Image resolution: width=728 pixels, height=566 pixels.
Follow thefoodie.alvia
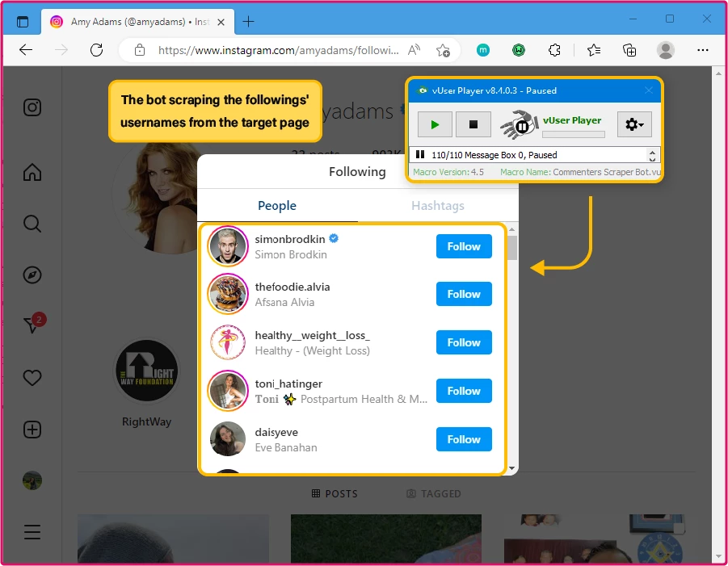pos(464,294)
